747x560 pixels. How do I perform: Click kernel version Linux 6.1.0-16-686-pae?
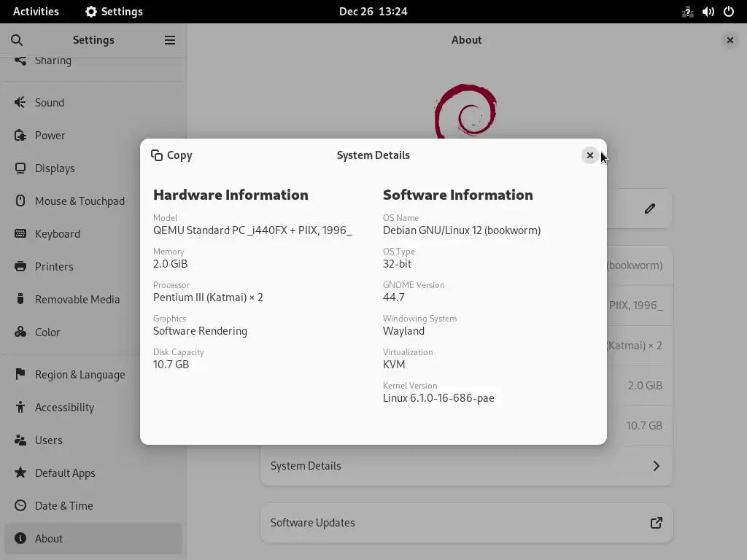point(438,398)
